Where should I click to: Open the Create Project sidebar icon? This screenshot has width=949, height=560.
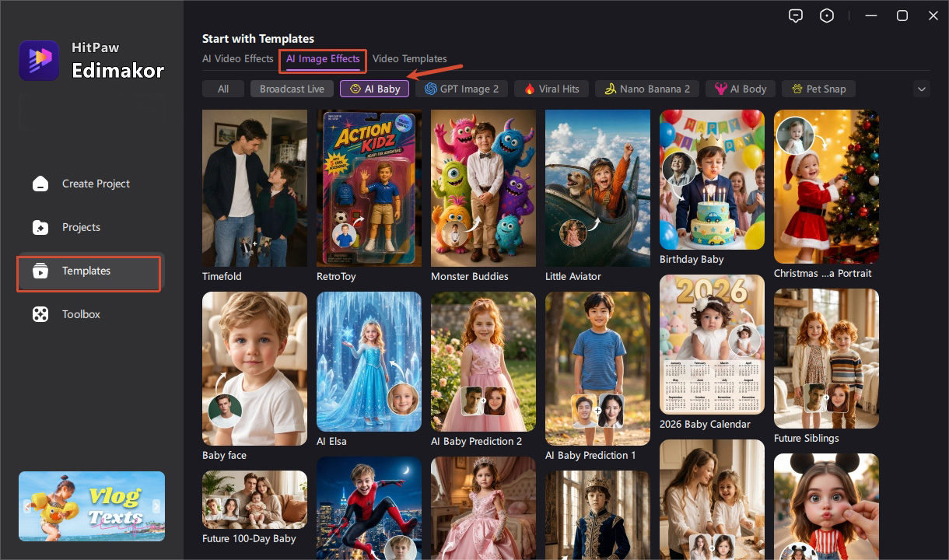click(x=40, y=184)
